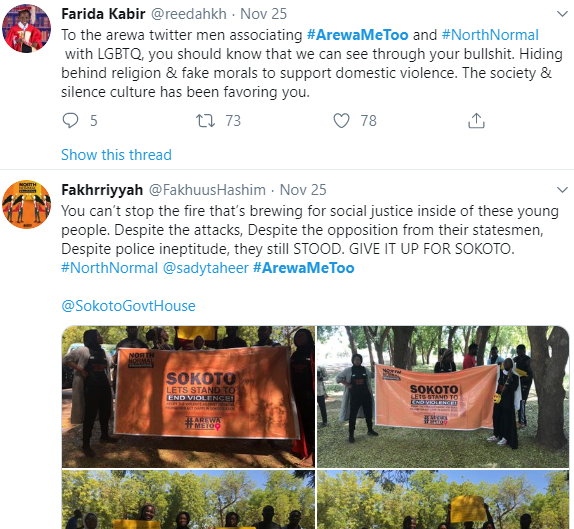This screenshot has width=574, height=529.
Task: Open #NorthNormal hashtag in Fakhrriyyah's tweet
Action: [x=109, y=268]
